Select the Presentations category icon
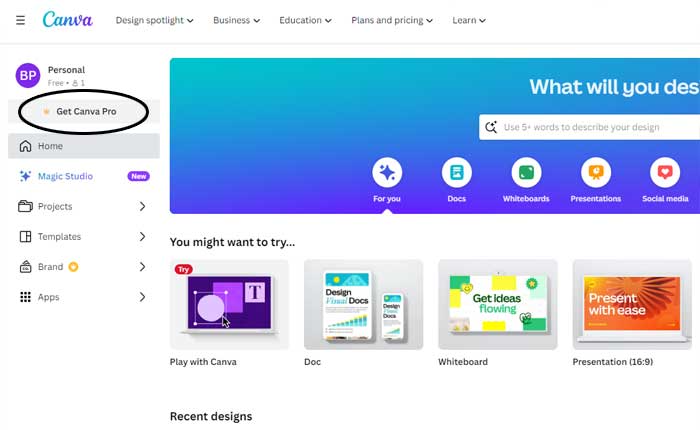 (x=596, y=172)
